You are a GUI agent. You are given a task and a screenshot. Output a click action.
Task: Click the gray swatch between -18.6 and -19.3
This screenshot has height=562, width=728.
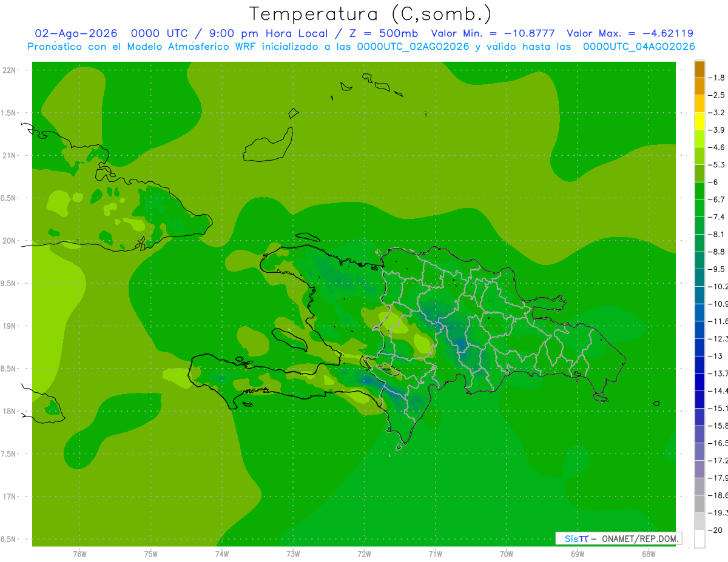point(699,504)
